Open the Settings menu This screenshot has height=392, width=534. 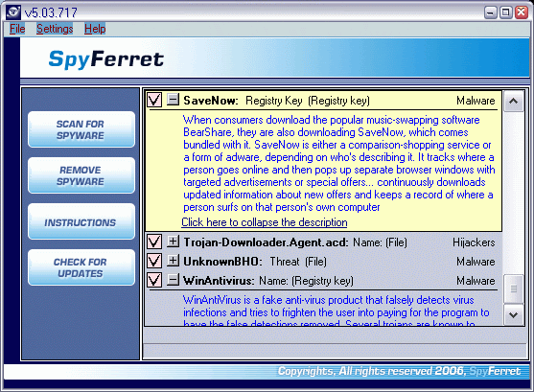(55, 29)
